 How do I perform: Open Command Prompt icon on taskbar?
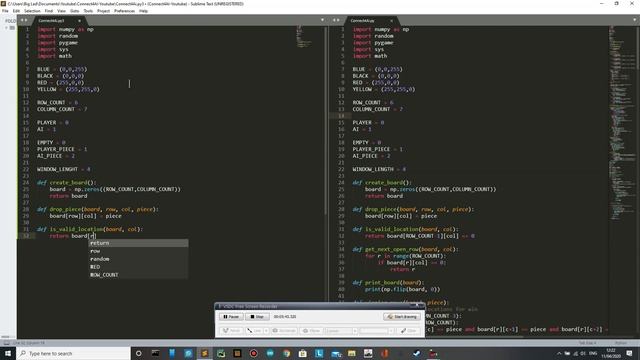(156, 353)
